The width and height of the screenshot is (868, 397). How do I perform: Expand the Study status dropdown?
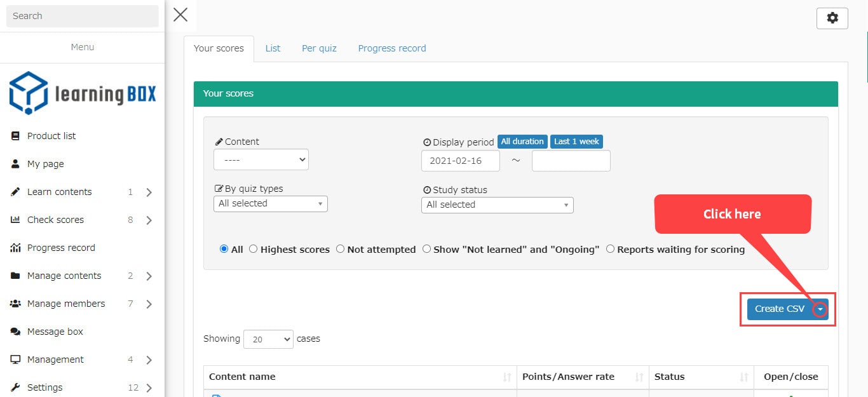[x=497, y=205]
